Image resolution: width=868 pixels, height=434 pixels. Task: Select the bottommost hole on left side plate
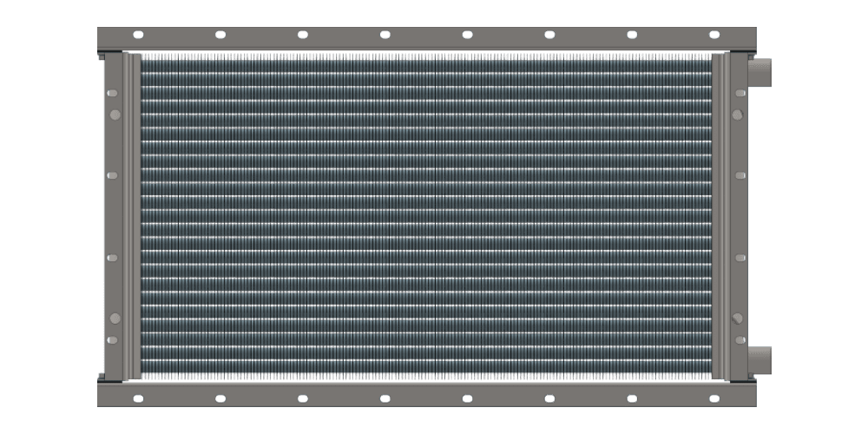pyautogui.click(x=113, y=340)
